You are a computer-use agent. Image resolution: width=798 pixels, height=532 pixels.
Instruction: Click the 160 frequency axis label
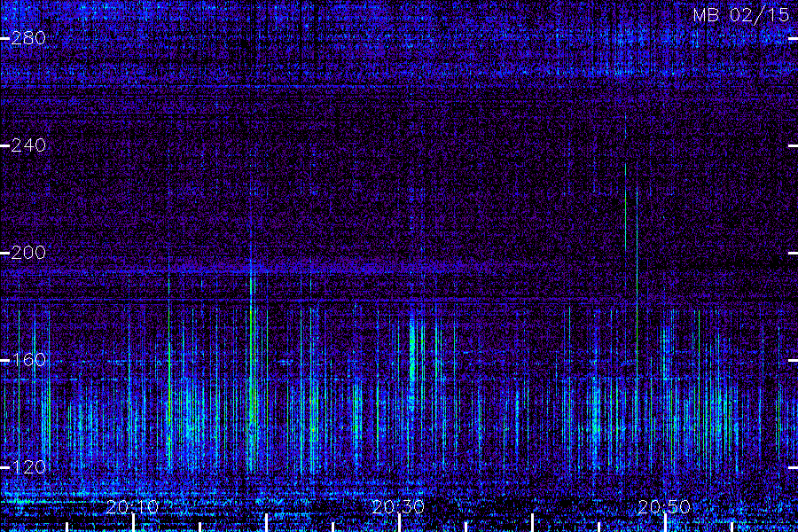28,360
